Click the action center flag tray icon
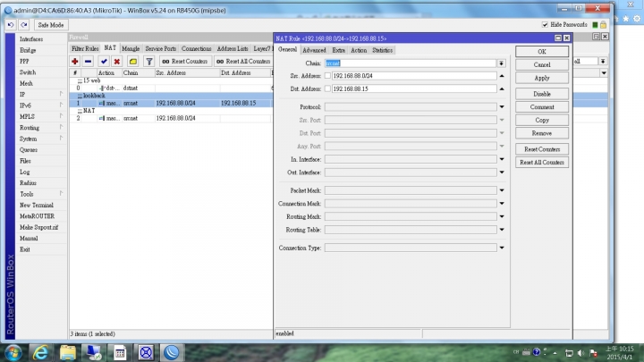Screen dimensions: 644x362 [593, 353]
